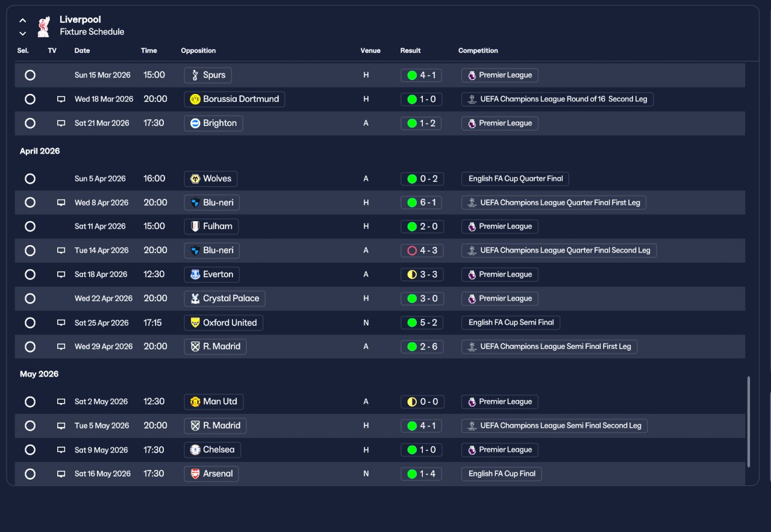Click Premier League logo in Spurs row
Screen dimensions: 771x532
pyautogui.click(x=472, y=75)
